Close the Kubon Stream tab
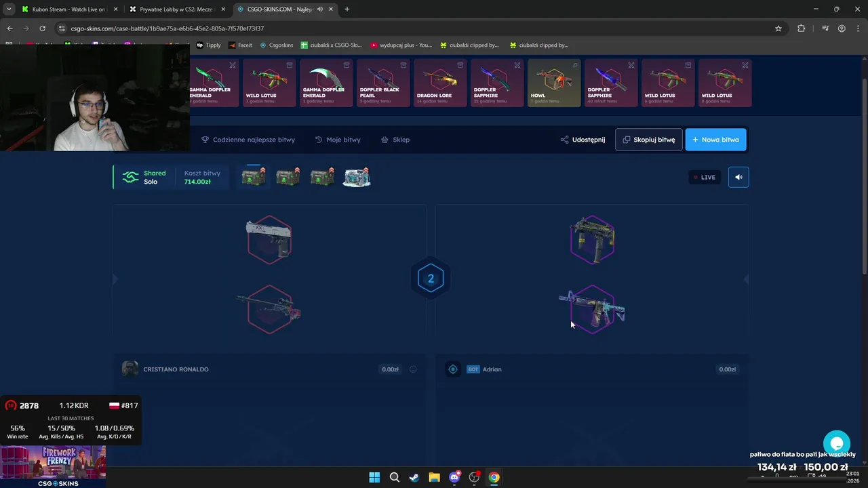The width and height of the screenshot is (868, 488). (x=115, y=9)
